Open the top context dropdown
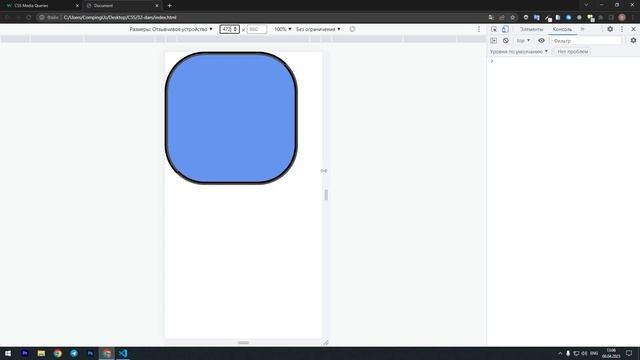Viewport: 640px width, 360px height. tap(523, 41)
